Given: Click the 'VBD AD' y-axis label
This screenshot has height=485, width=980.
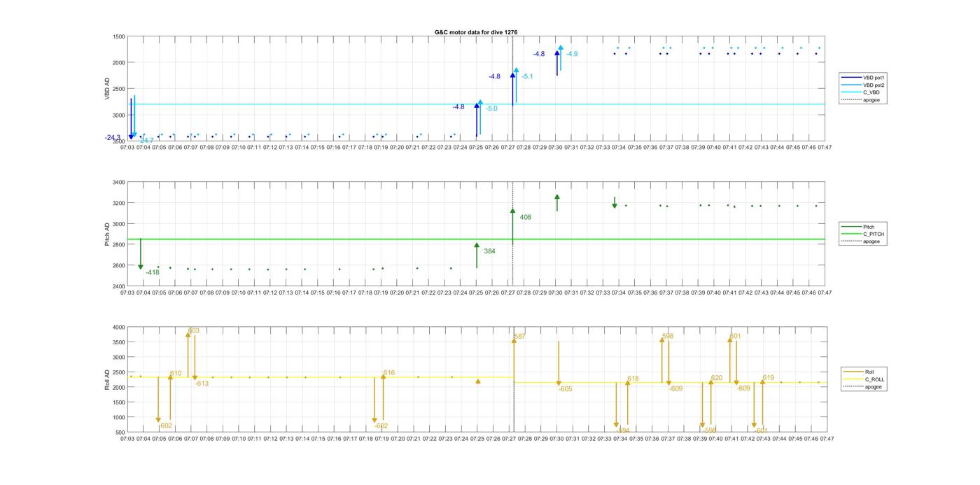Looking at the screenshot, I should pos(107,88).
